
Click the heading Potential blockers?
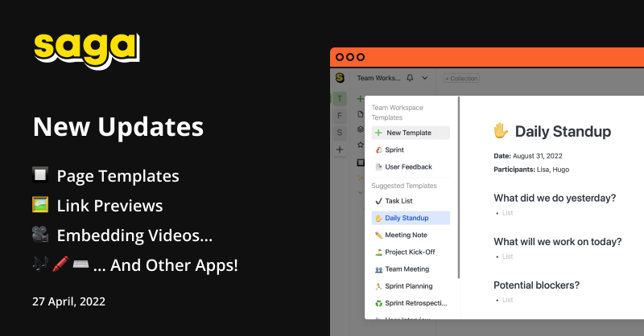coord(536,285)
